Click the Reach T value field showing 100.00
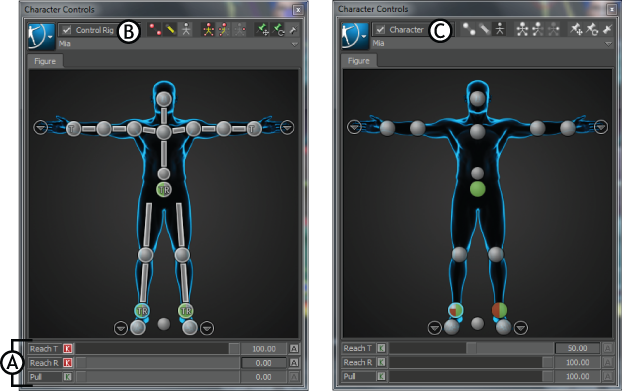The height and width of the screenshot is (391, 622). point(264,349)
